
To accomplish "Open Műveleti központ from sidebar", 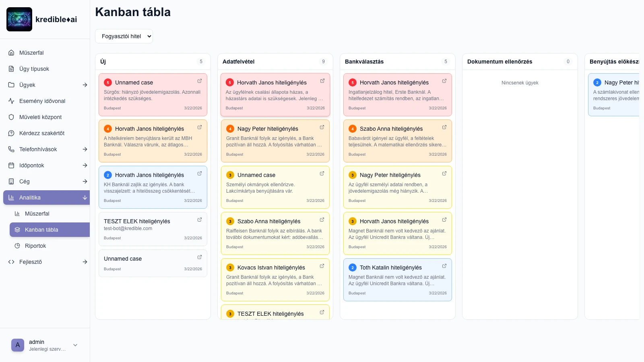I will tap(40, 117).
